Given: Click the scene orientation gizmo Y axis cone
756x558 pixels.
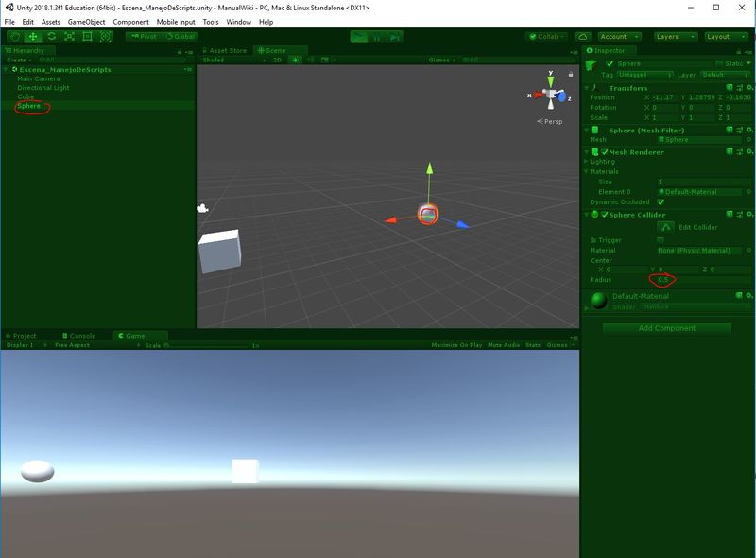Looking at the screenshot, I should [x=551, y=80].
